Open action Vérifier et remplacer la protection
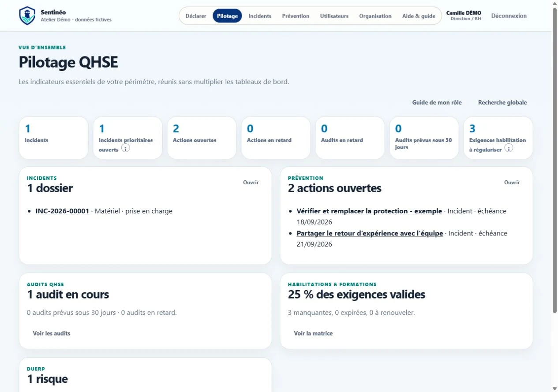The image size is (558, 392). click(x=369, y=211)
